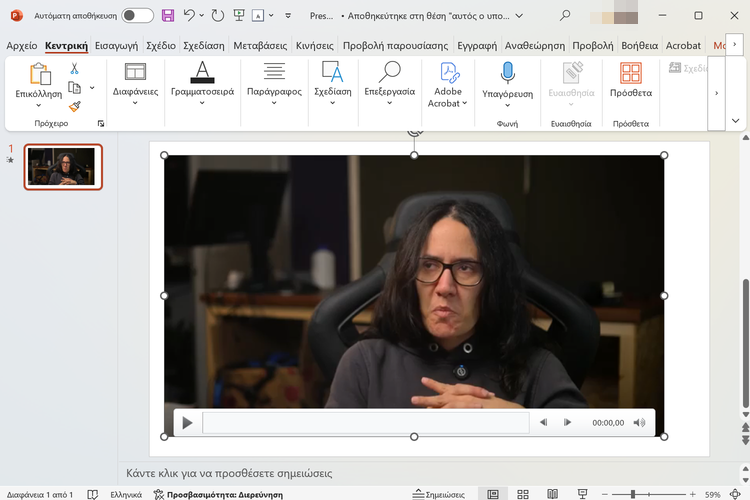Viewport: 750px width, 500px height.
Task: Open the Πρόχειρο clipboard pane launcher
Action: point(101,123)
